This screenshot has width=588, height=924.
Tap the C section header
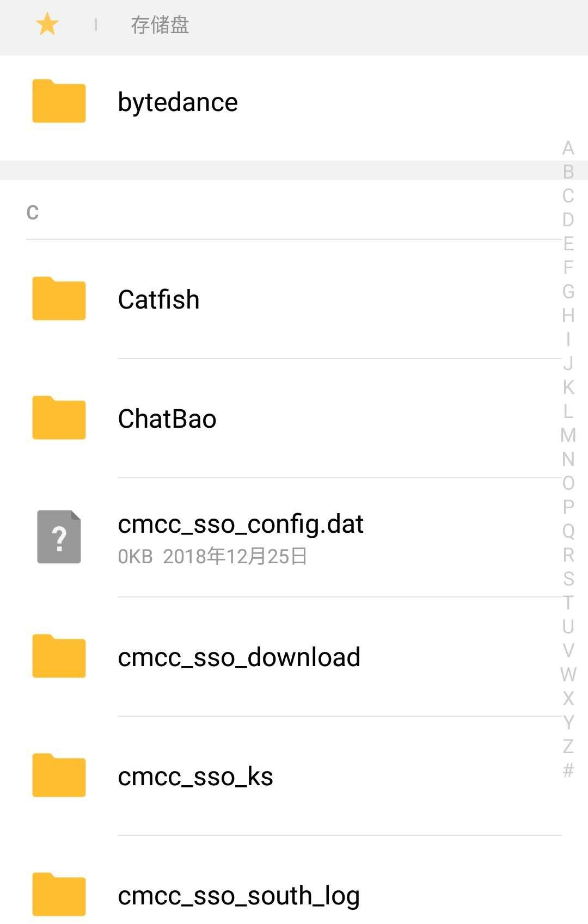tap(33, 212)
